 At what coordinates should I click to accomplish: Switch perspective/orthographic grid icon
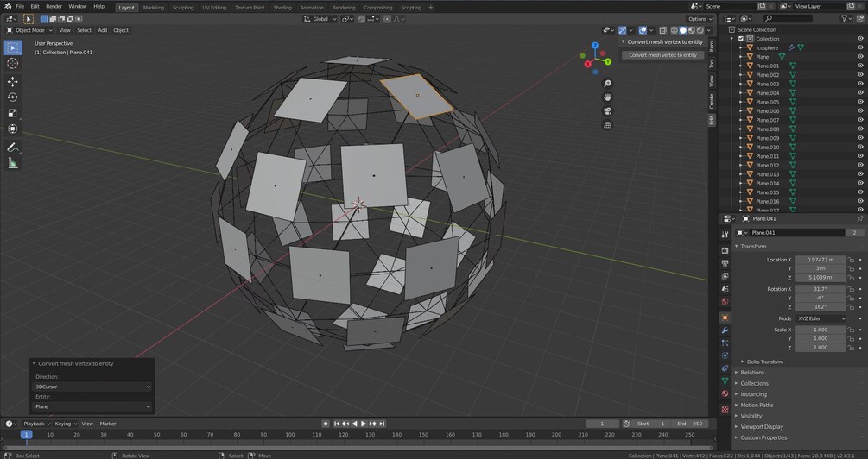tap(607, 125)
